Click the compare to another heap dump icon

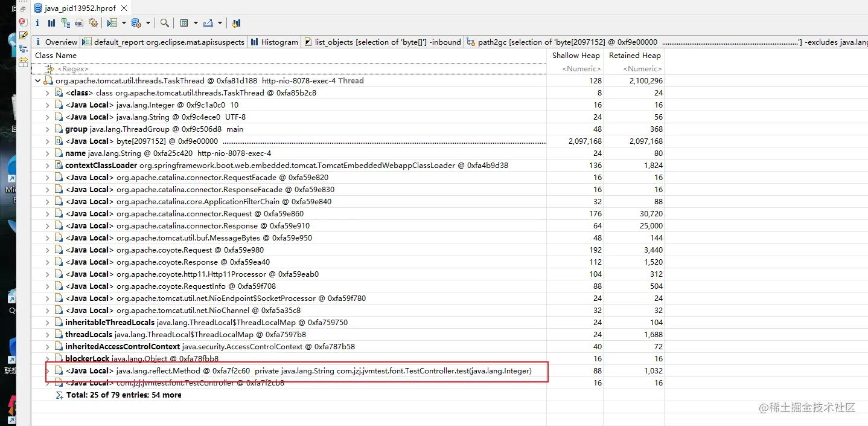point(236,23)
